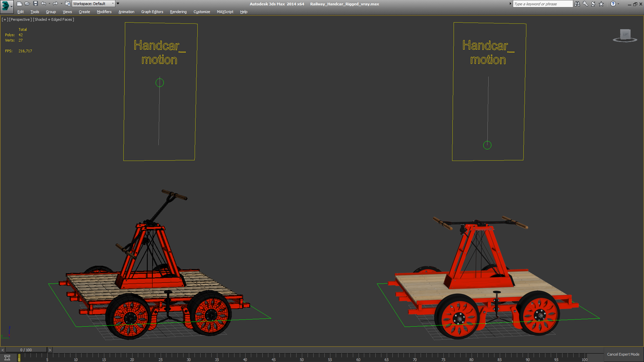
Task: Open Customize Quick Access Toolbar arrow
Action: point(118,4)
